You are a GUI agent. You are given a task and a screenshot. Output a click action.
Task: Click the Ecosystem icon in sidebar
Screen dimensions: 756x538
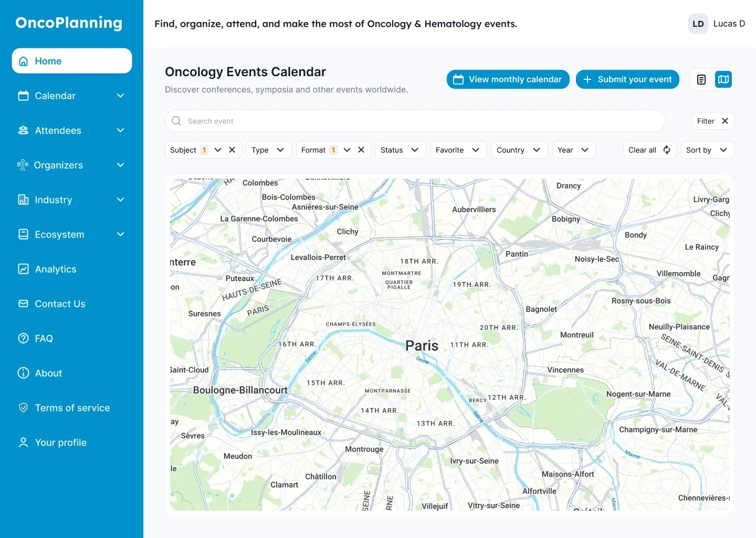[x=23, y=234]
